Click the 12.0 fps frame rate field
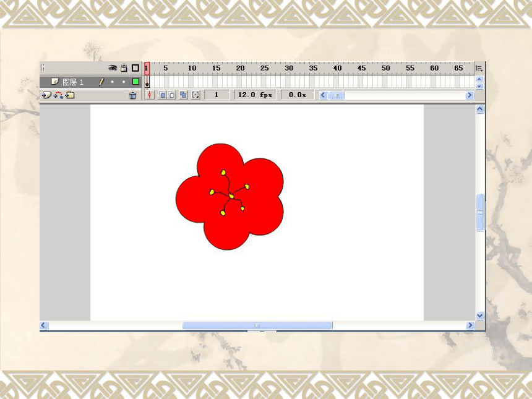 [x=255, y=95]
